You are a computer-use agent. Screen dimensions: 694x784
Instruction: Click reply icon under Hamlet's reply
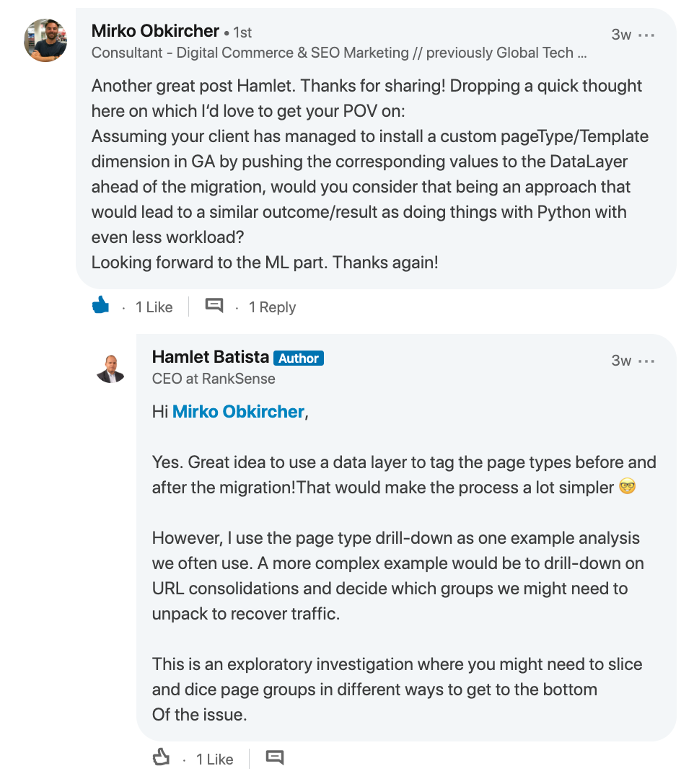275,757
